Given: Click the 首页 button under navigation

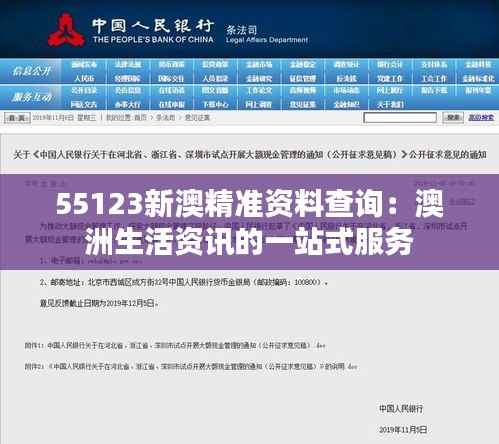Looking at the screenshot, I should [17, 118].
